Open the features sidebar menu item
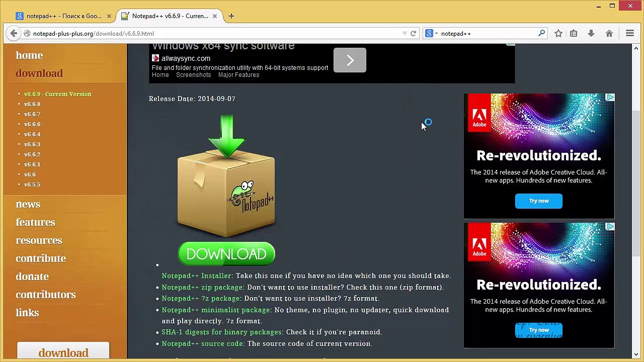644x362 pixels. [x=35, y=222]
